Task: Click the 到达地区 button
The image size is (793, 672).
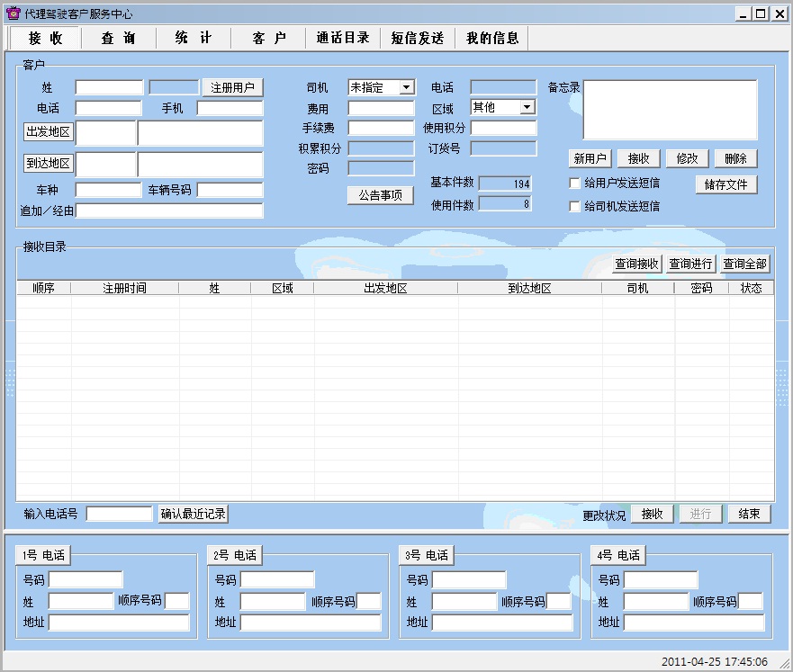Action: [x=49, y=163]
